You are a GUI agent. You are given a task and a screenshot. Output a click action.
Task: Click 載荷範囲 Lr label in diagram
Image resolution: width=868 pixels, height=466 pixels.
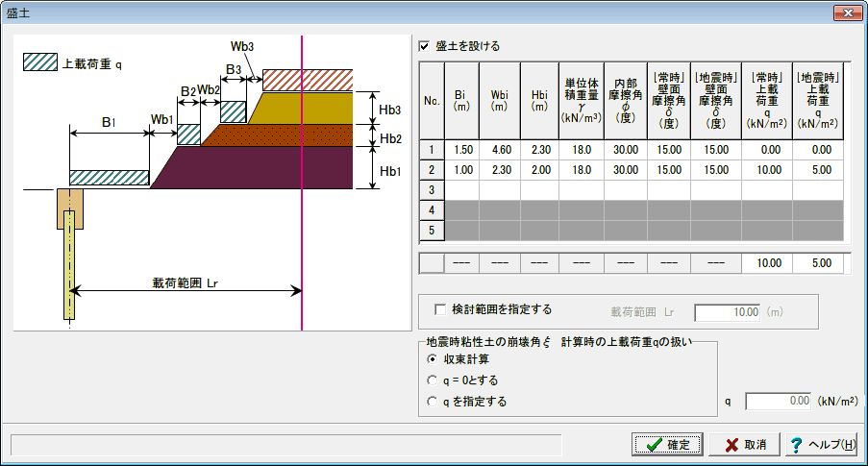click(x=186, y=283)
